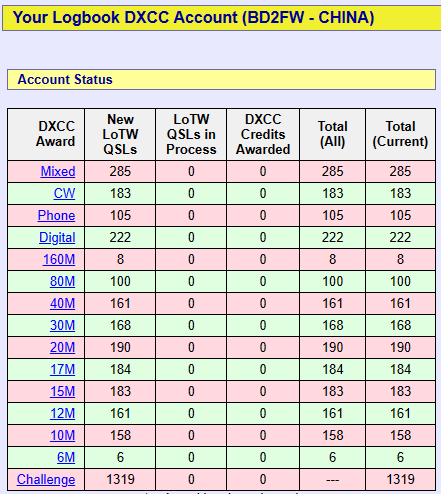
Task: Open the 40M band link
Action: click(x=63, y=304)
